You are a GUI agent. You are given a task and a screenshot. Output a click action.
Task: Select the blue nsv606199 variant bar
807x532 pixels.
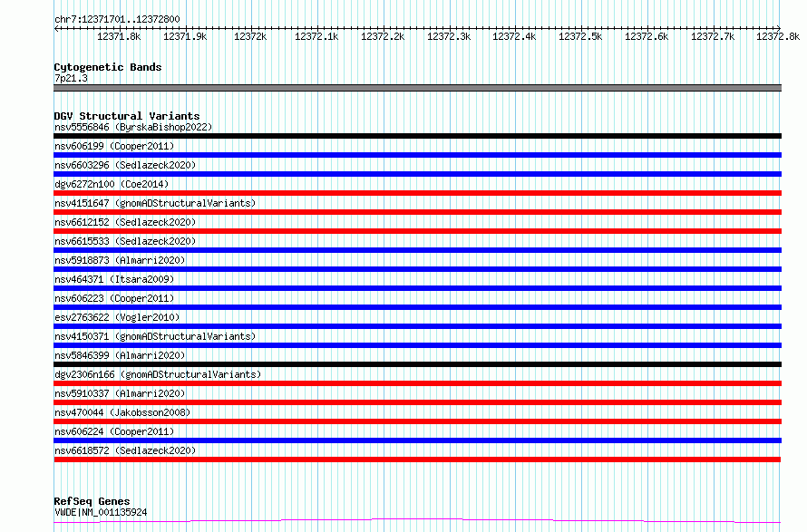(417, 155)
